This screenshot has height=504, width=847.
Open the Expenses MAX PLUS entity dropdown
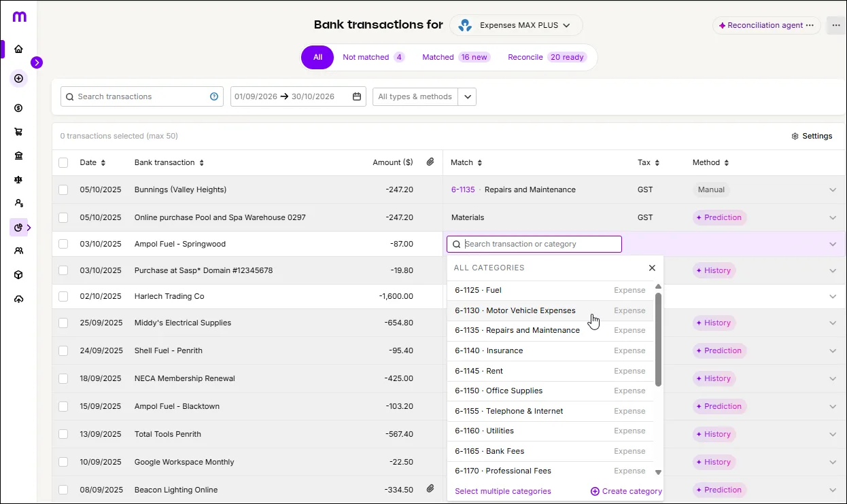pyautogui.click(x=516, y=25)
